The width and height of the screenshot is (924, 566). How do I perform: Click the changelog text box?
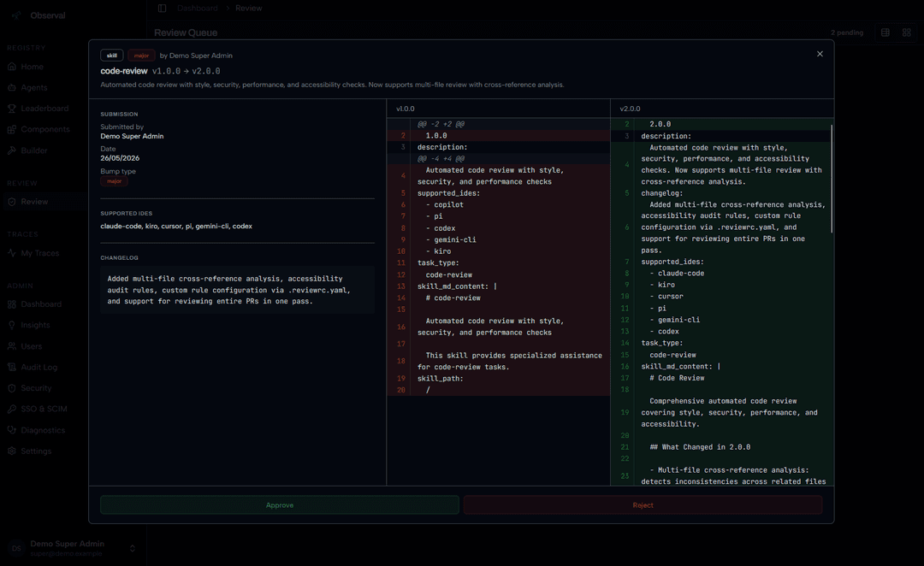238,290
